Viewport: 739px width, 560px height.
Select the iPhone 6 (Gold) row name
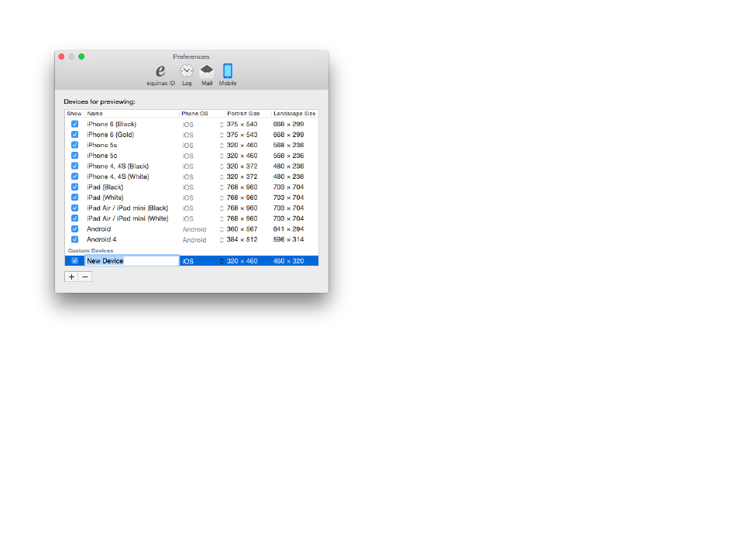click(110, 134)
